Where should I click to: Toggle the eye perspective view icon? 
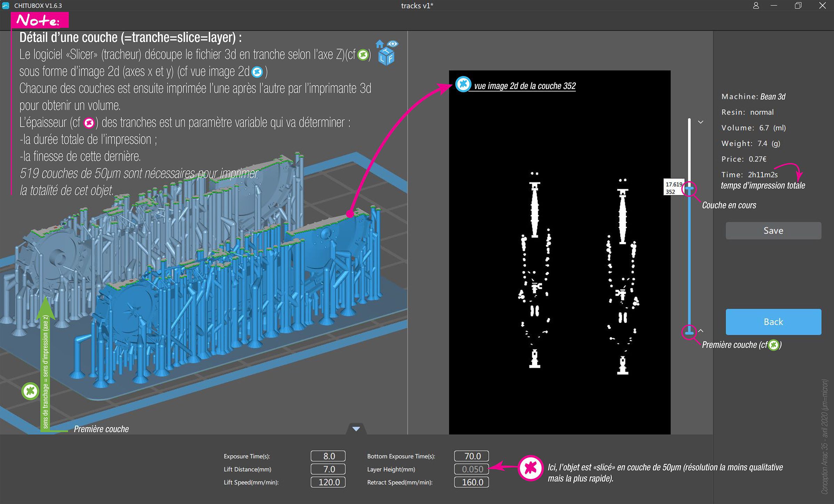click(392, 43)
